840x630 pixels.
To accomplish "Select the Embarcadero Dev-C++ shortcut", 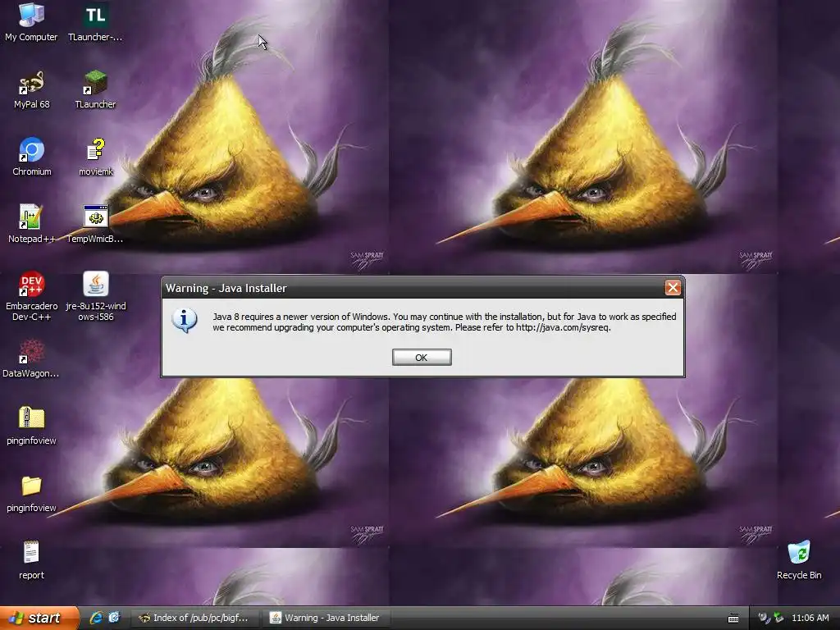I will click(32, 296).
